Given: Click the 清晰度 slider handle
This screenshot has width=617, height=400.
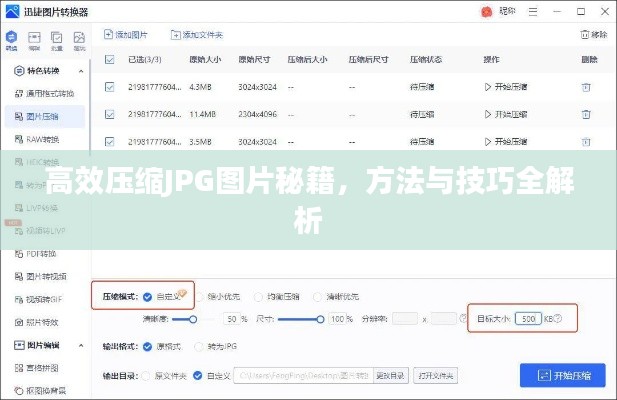Looking at the screenshot, I should click(x=192, y=319).
